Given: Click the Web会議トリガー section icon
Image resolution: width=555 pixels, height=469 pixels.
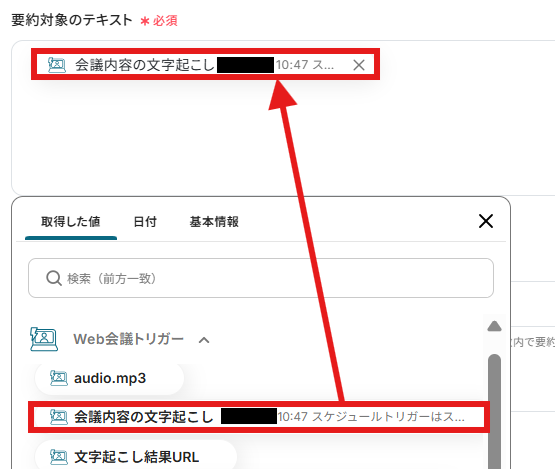Looking at the screenshot, I should 44,339.
